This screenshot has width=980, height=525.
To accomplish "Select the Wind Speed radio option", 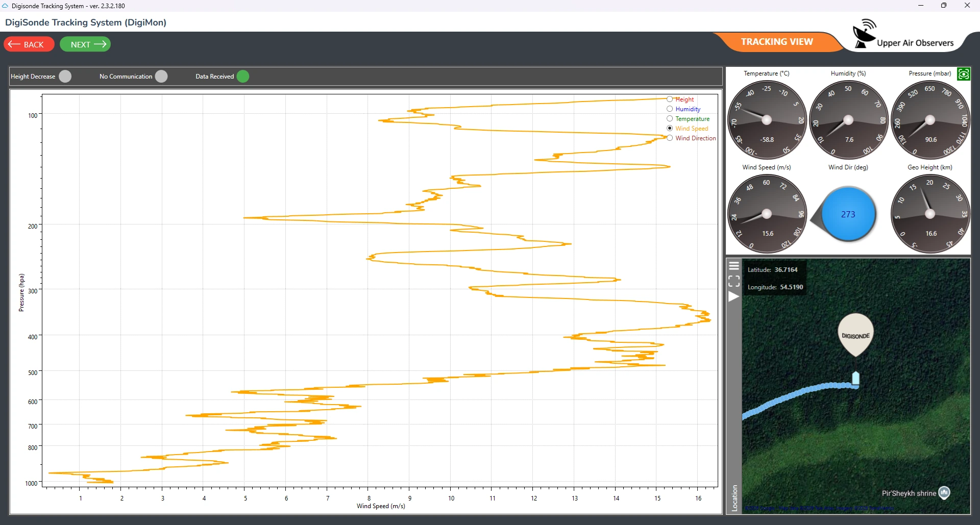I will [670, 128].
